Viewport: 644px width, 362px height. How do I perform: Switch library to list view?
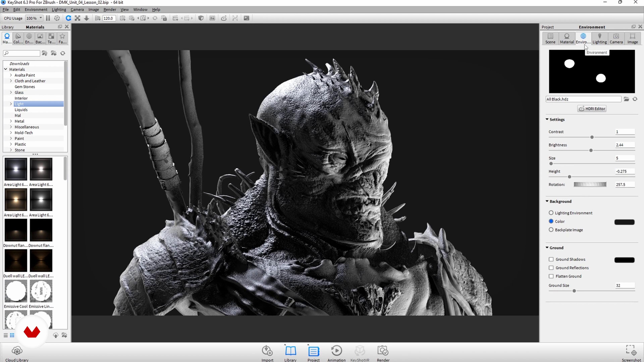6,335
